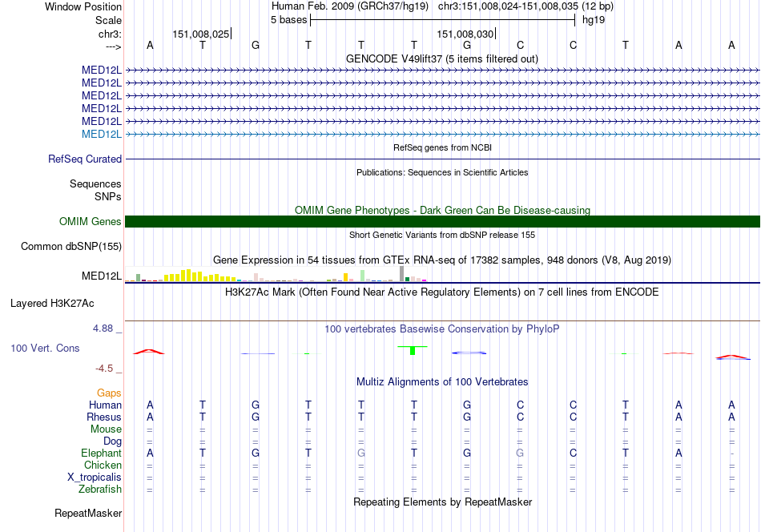Click the SNPs subtrack label
761x532 pixels.
[108, 196]
